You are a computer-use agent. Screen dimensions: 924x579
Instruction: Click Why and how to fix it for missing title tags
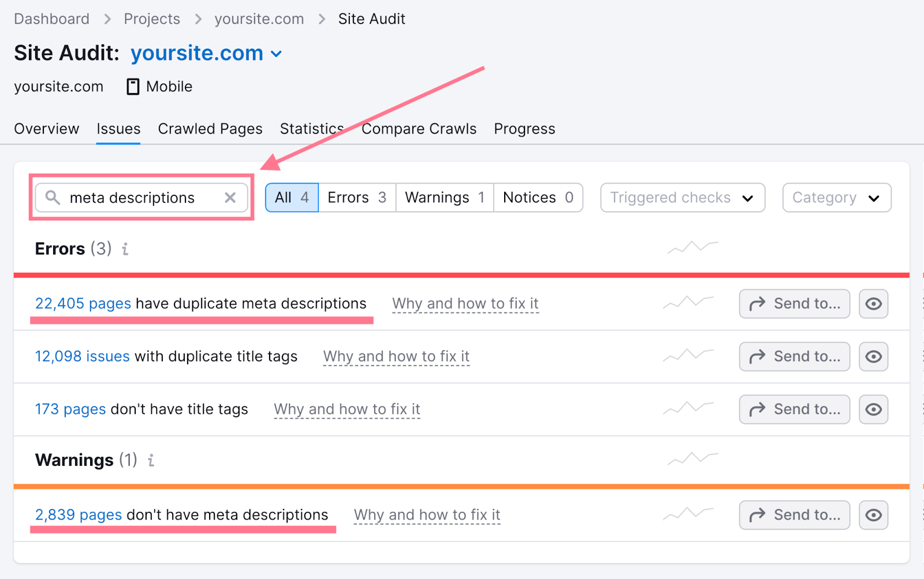tap(346, 409)
